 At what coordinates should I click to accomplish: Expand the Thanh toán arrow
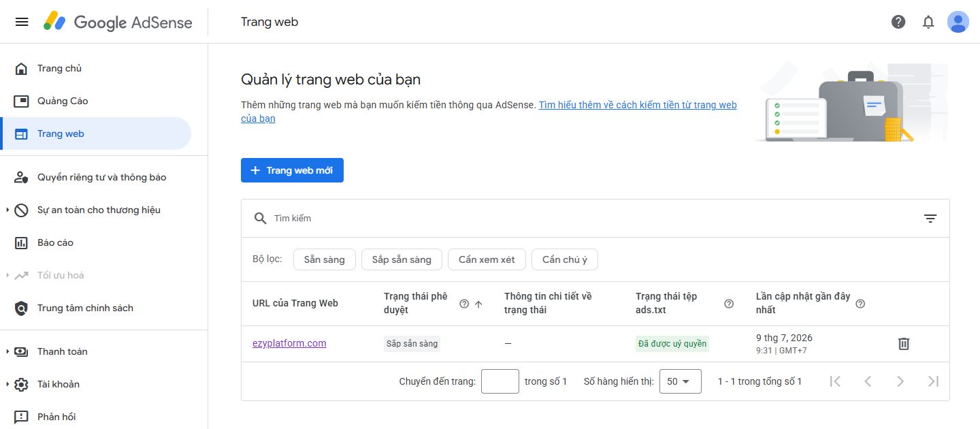click(7, 351)
